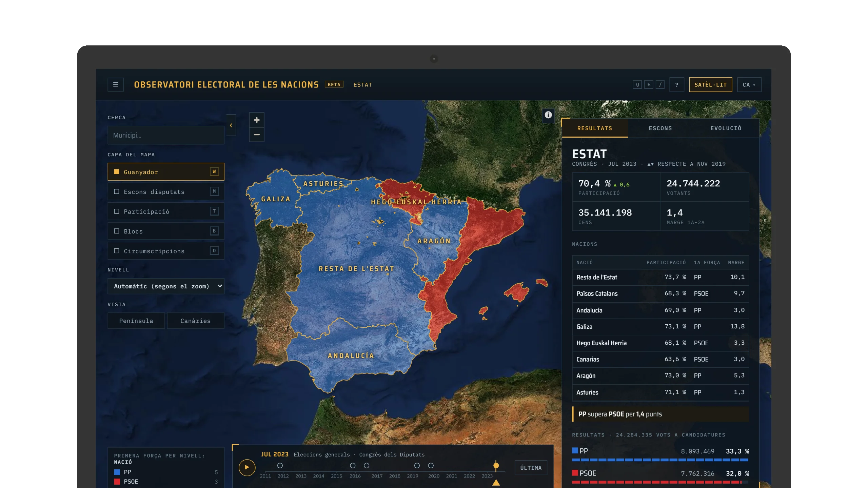Select the Canàries view button
This screenshot has height=488, width=868.
[x=195, y=321]
